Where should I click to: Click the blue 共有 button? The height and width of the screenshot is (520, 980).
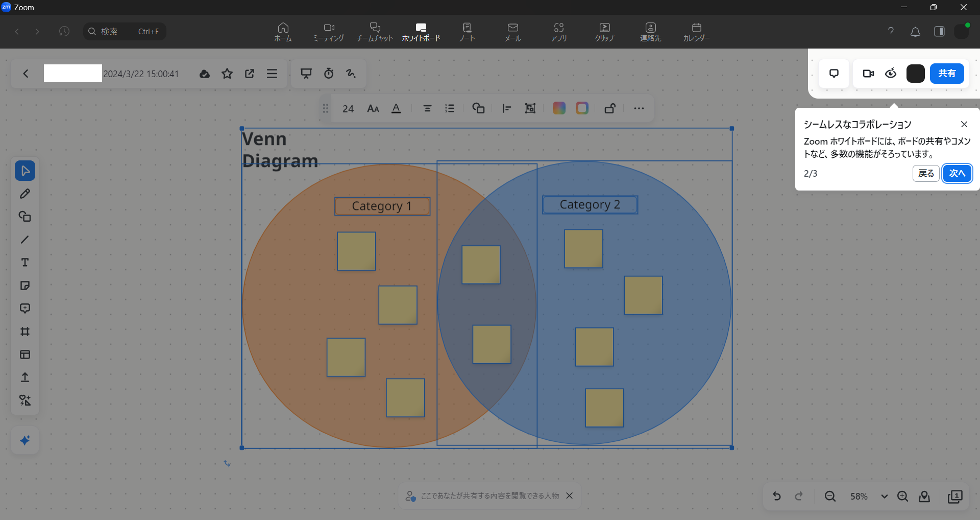pos(946,74)
